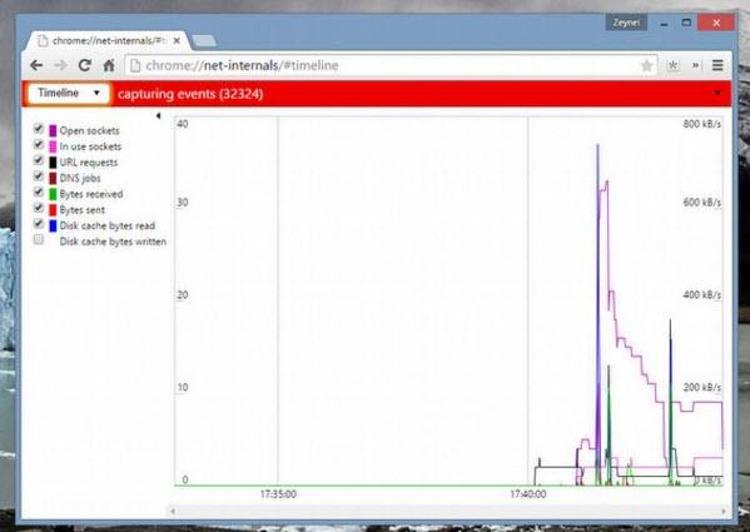This screenshot has height=532, width=750.
Task: Click the green Bytes received swatch
Action: [x=52, y=194]
